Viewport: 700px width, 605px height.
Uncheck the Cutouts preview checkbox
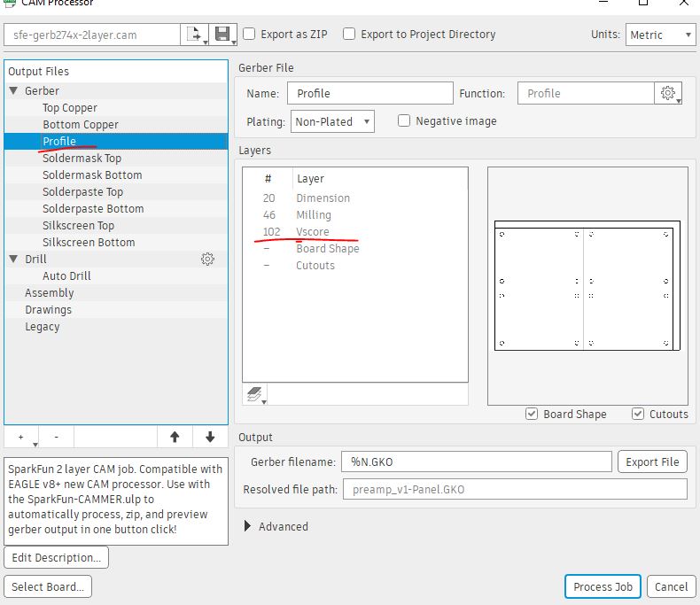pos(637,414)
